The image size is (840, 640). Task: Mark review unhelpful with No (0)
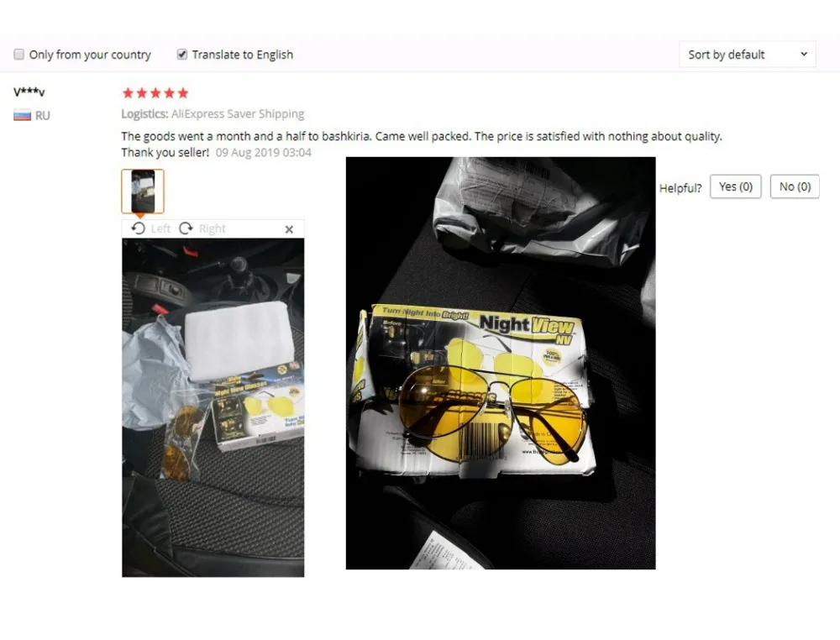point(795,186)
